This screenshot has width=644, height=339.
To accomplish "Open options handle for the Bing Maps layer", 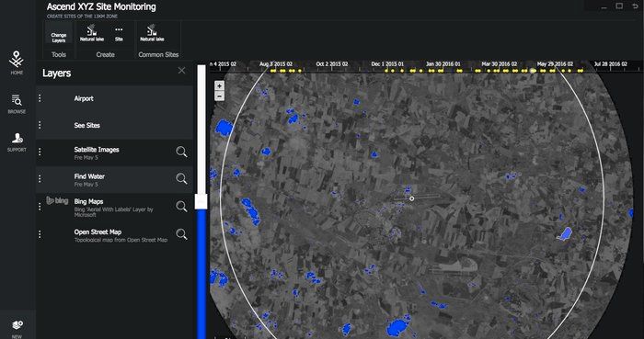I will click(40, 206).
